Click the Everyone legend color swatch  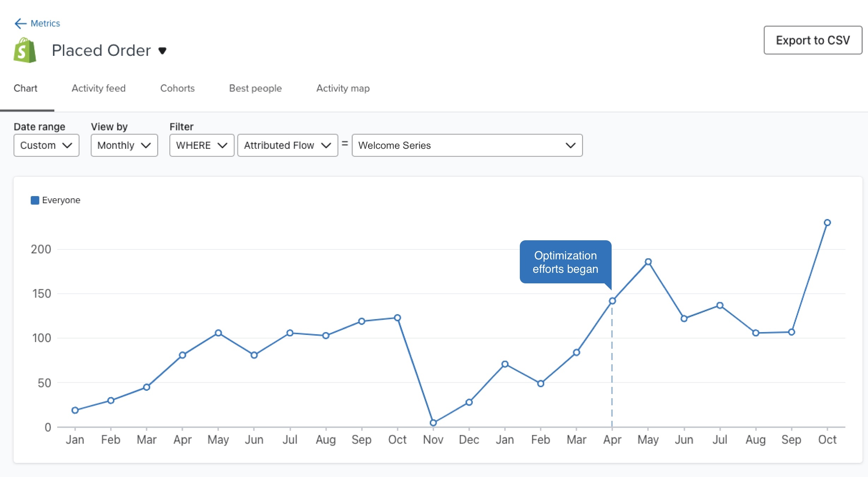tap(35, 200)
